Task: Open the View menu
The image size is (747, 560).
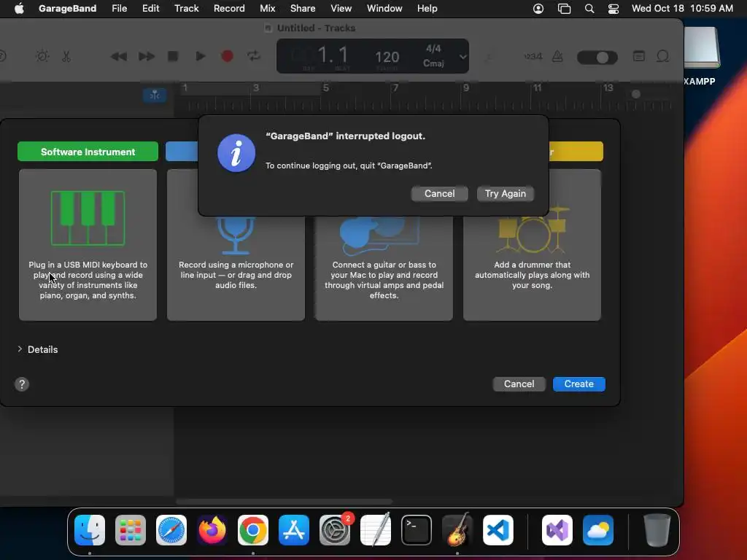Action: pos(341,9)
